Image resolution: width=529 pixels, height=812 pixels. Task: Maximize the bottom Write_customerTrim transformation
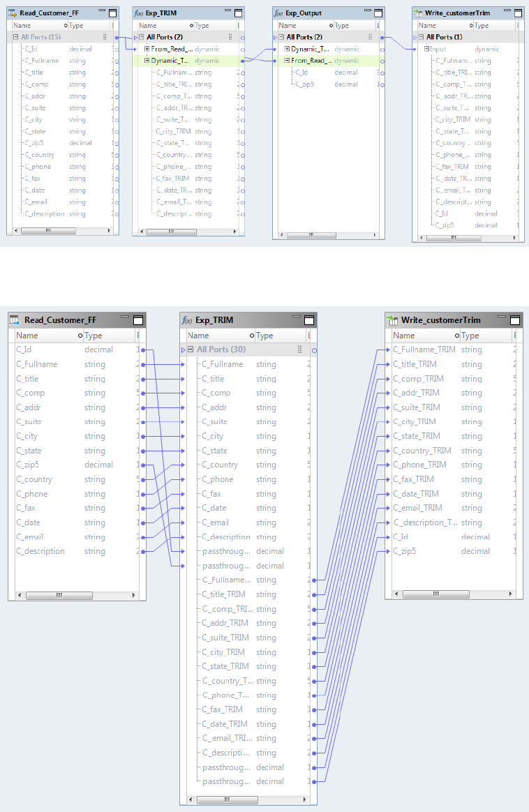(x=515, y=320)
